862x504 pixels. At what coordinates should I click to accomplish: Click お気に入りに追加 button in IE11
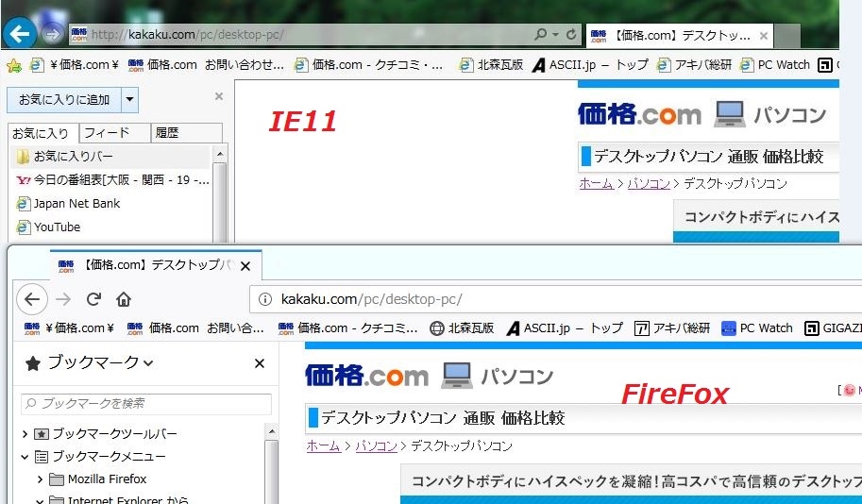point(64,100)
